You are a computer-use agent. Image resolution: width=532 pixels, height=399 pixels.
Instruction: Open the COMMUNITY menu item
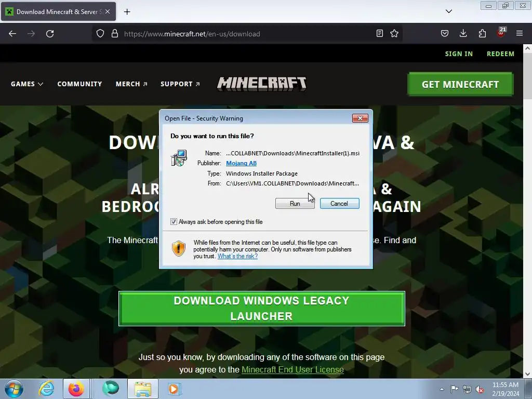click(79, 84)
